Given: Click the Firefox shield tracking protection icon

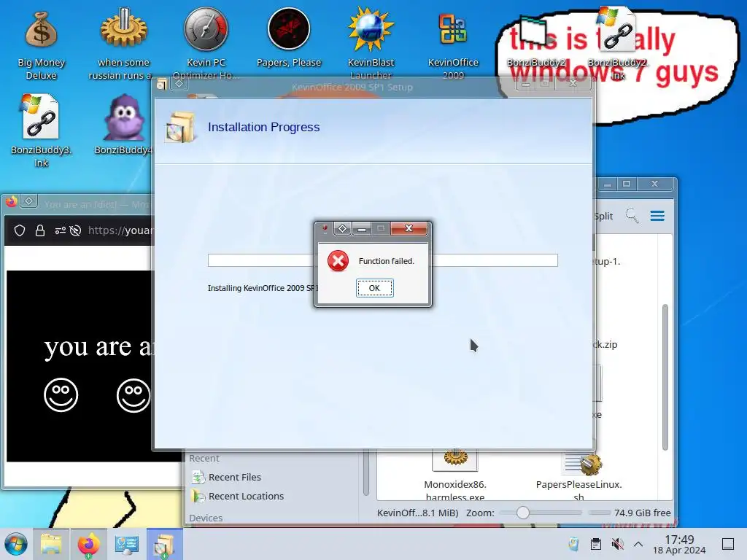Looking at the screenshot, I should pyautogui.click(x=20, y=231).
